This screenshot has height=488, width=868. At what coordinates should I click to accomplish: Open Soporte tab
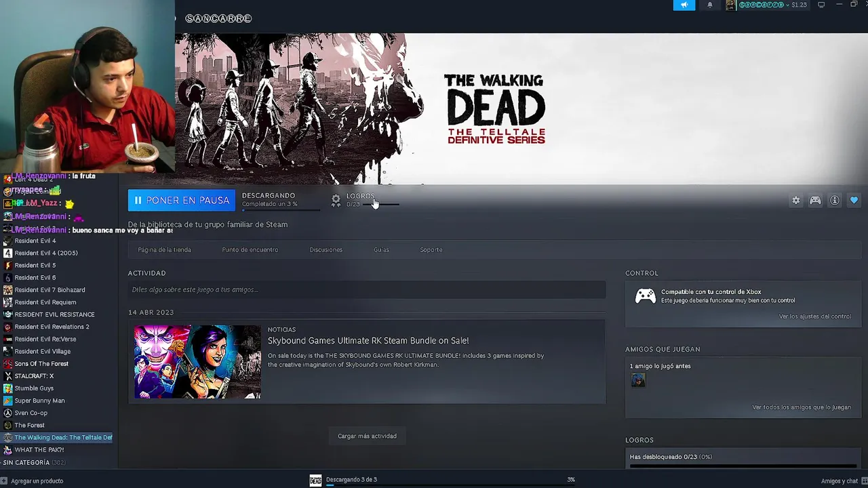(x=431, y=249)
